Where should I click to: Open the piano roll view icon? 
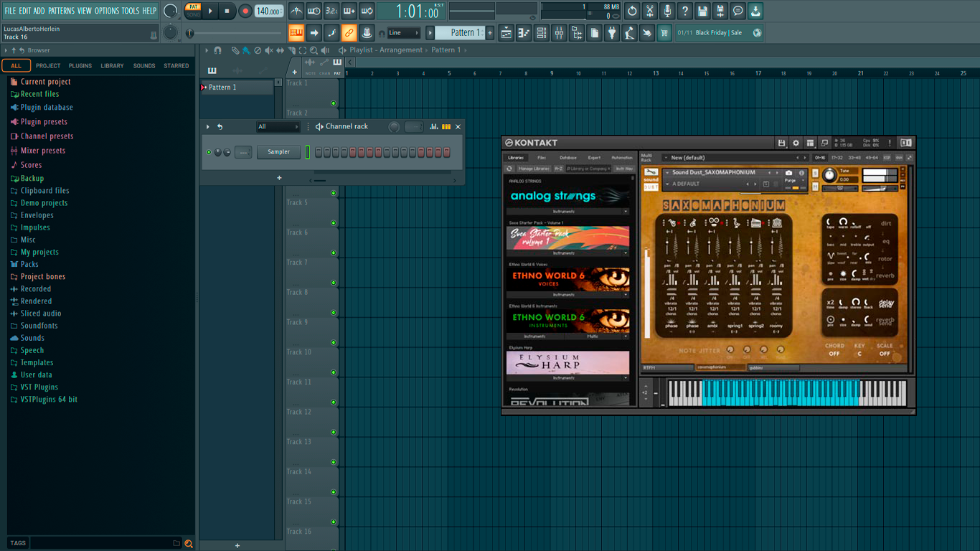(x=524, y=33)
